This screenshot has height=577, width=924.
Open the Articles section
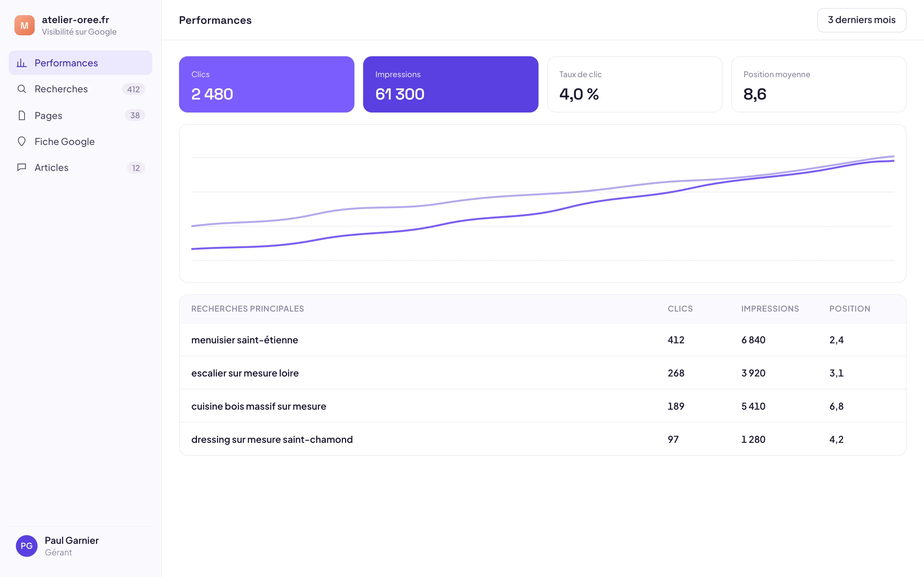point(80,168)
